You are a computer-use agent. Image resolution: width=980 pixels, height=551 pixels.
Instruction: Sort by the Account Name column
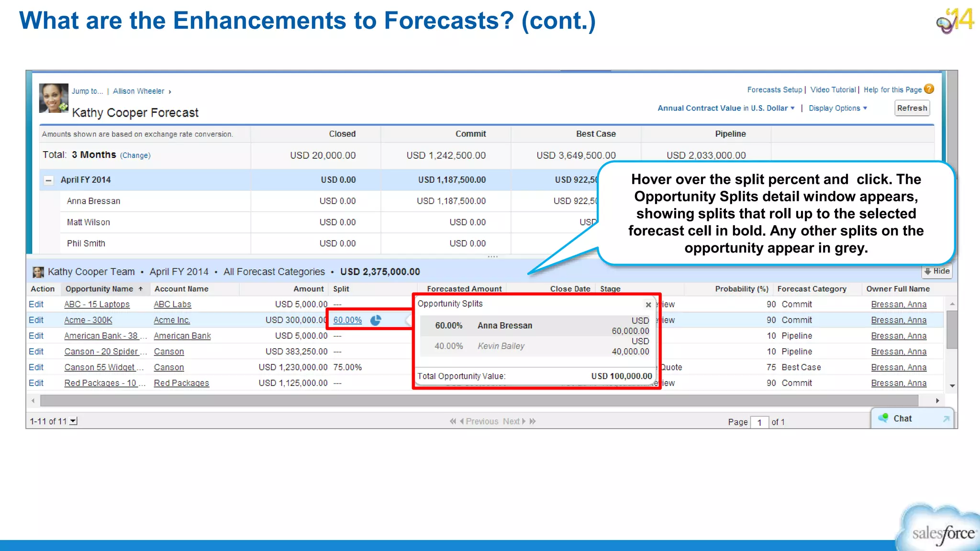pyautogui.click(x=181, y=289)
